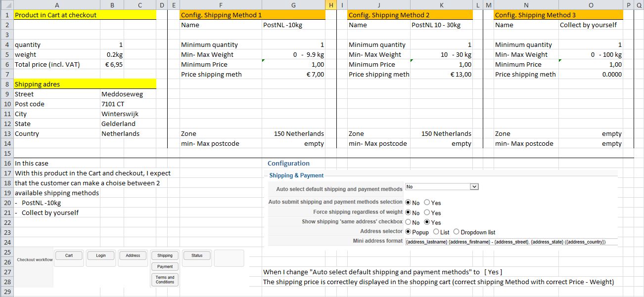This screenshot has width=644, height=297.
Task: Click the Login workflow button
Action: 101,255
